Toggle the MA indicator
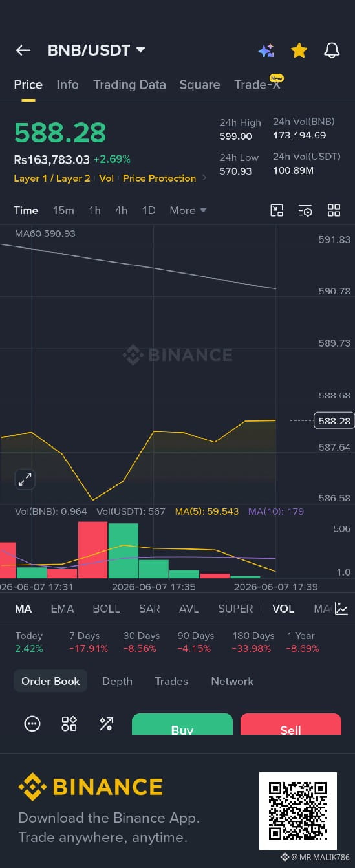The width and height of the screenshot is (355, 868). click(x=23, y=609)
